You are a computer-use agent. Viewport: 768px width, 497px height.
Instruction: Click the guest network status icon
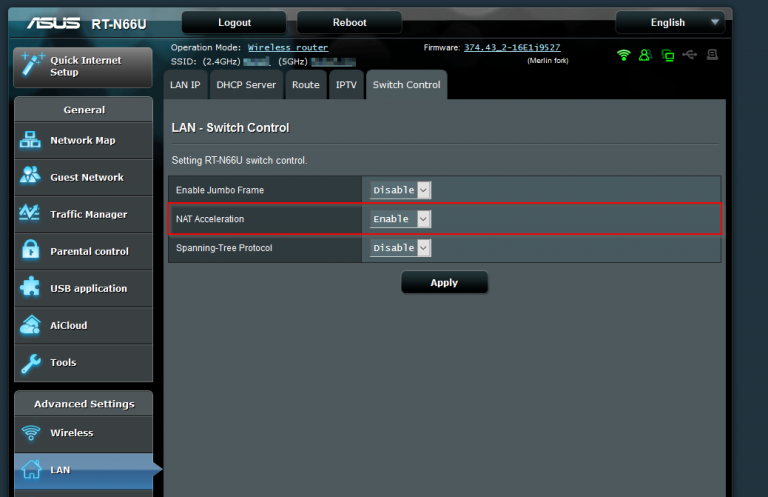(x=646, y=55)
